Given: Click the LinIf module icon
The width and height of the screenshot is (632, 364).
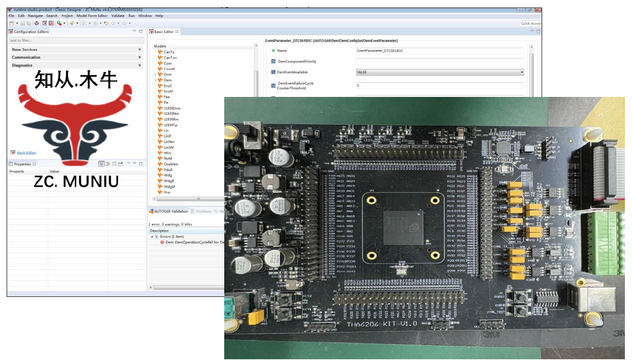Looking at the screenshot, I should (x=160, y=136).
